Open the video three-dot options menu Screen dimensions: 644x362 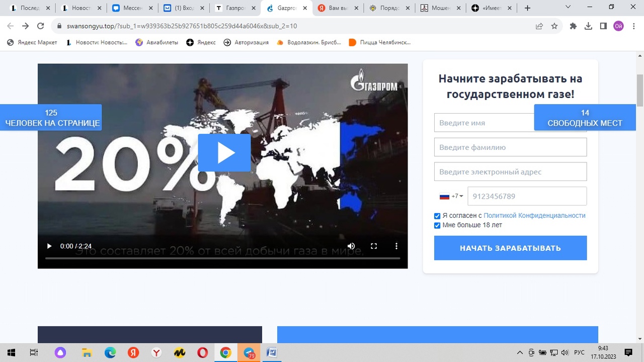pyautogui.click(x=396, y=246)
